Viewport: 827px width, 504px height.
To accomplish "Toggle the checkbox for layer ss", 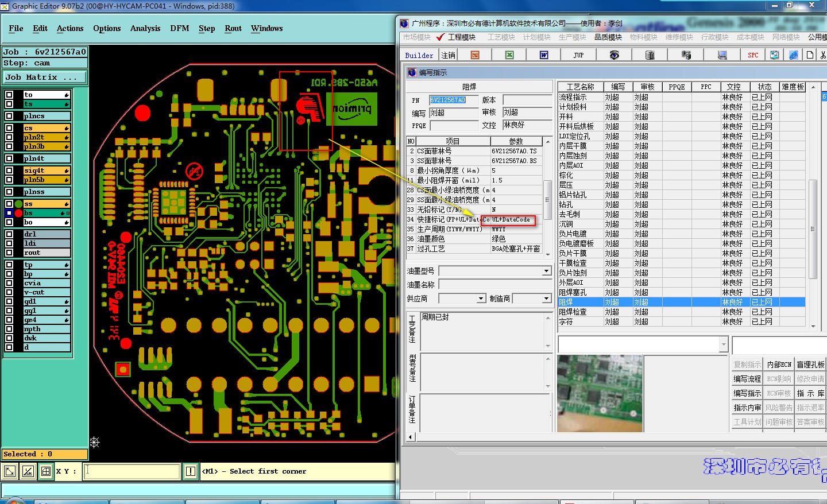I will click(9, 204).
